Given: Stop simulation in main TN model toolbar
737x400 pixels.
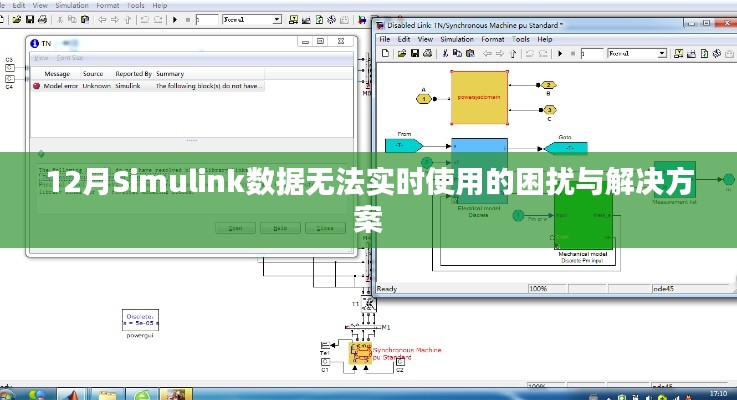Looking at the screenshot, I should [188, 20].
